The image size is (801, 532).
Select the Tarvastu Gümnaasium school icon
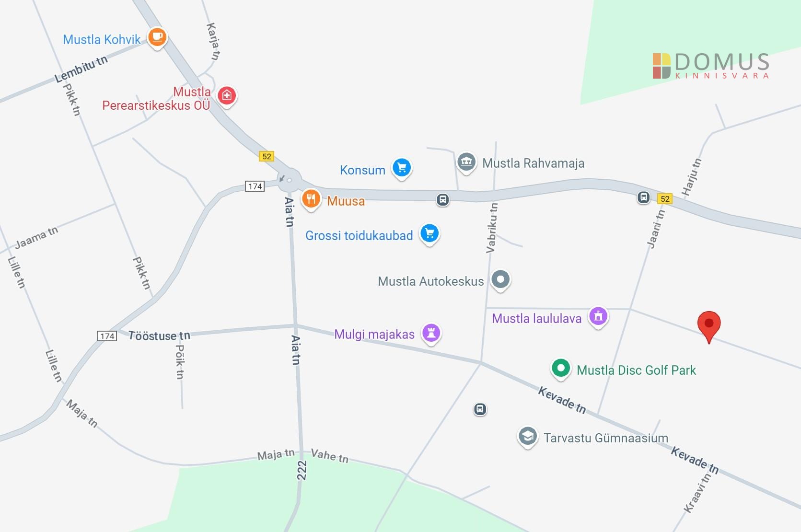pos(528,437)
